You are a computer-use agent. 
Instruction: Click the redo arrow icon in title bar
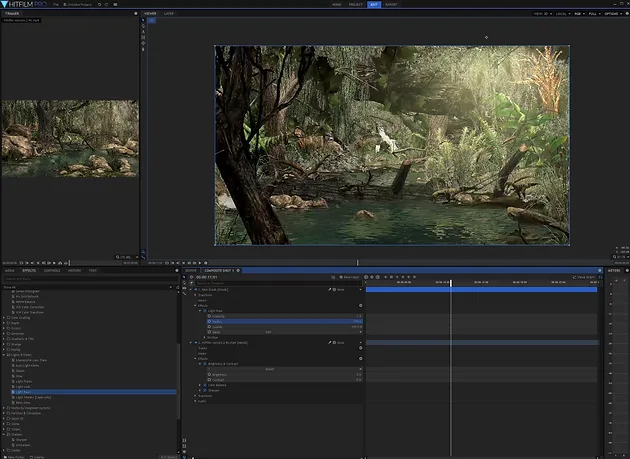point(106,4)
